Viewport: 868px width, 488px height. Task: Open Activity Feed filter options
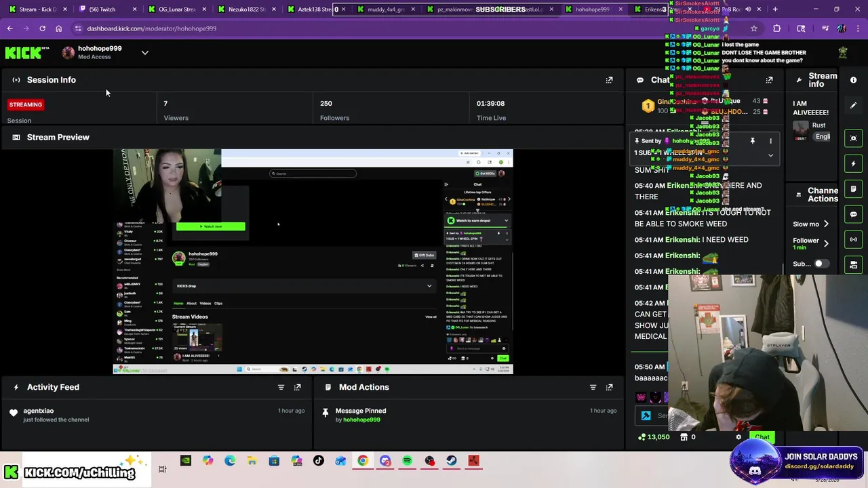point(281,387)
